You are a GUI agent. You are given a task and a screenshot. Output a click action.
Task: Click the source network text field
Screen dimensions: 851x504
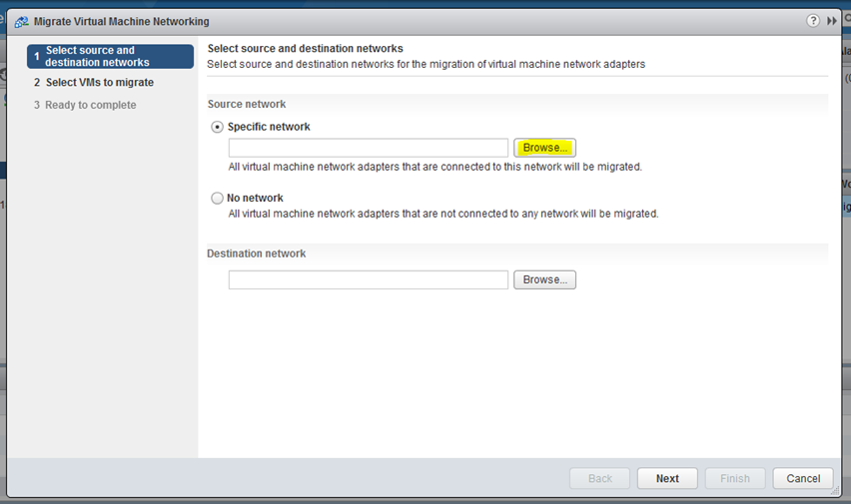pyautogui.click(x=368, y=148)
